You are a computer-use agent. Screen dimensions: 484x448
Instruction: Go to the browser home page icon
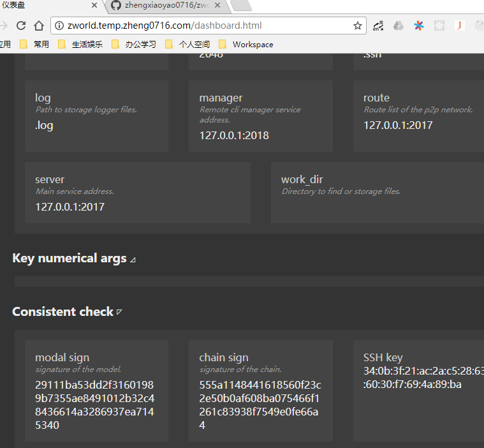point(39,26)
